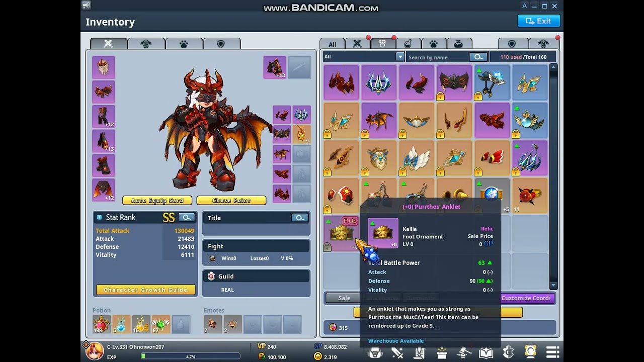Select the gold shield emblem inventory item
This screenshot has height=362, width=644.
(x=379, y=158)
